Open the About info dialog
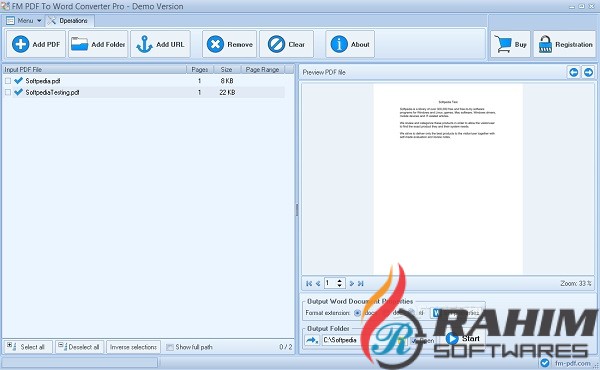Screen dimensions: 600x370 (x=350, y=44)
